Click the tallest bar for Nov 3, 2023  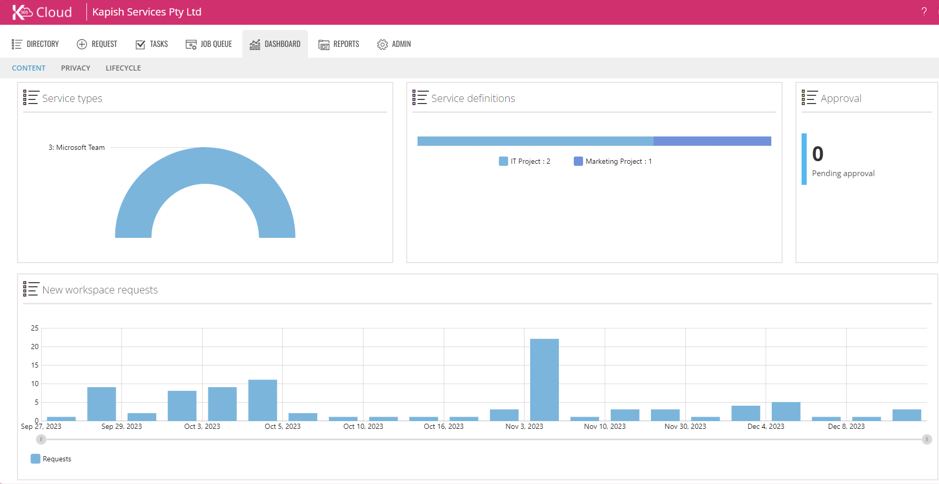coord(544,380)
